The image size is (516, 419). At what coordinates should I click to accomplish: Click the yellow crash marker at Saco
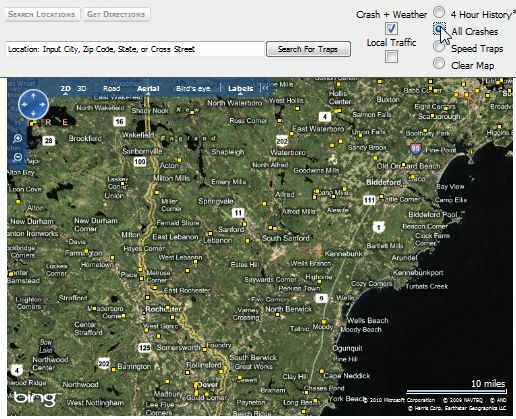pyautogui.click(x=413, y=177)
